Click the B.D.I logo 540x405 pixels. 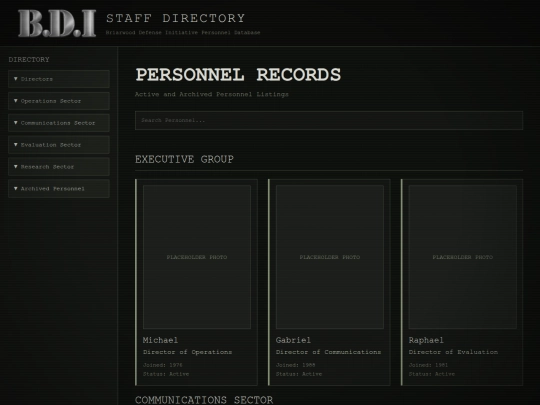coord(57,23)
